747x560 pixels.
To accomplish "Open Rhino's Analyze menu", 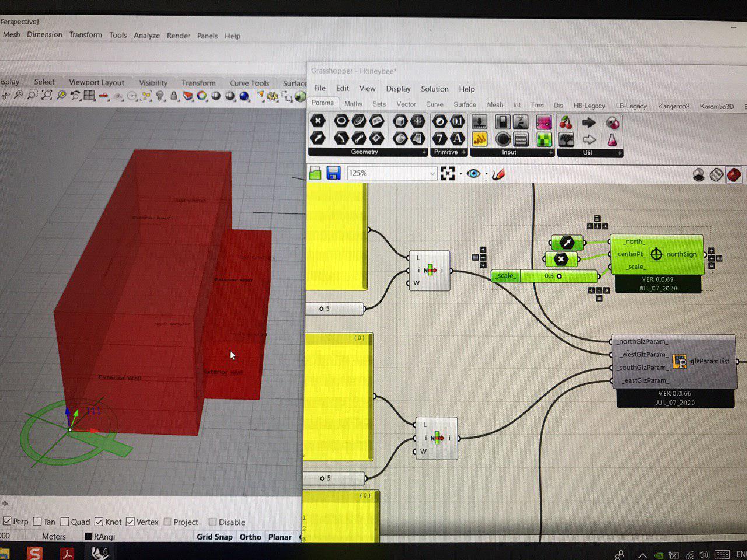I will (x=146, y=35).
